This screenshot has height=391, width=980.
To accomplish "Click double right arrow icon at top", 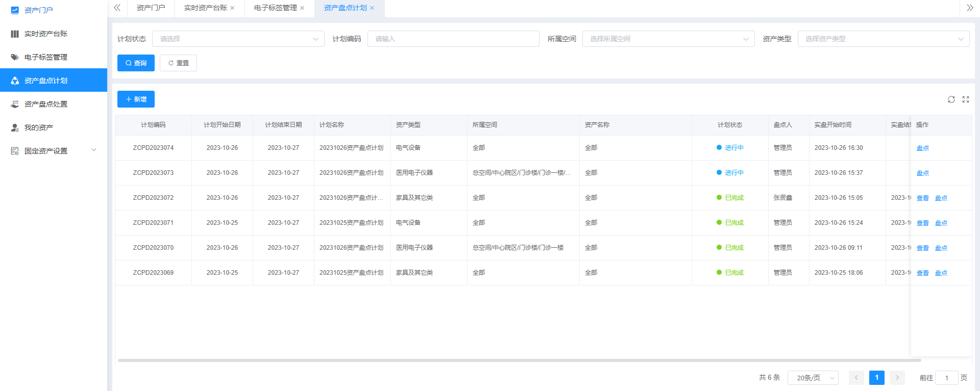I will [970, 8].
